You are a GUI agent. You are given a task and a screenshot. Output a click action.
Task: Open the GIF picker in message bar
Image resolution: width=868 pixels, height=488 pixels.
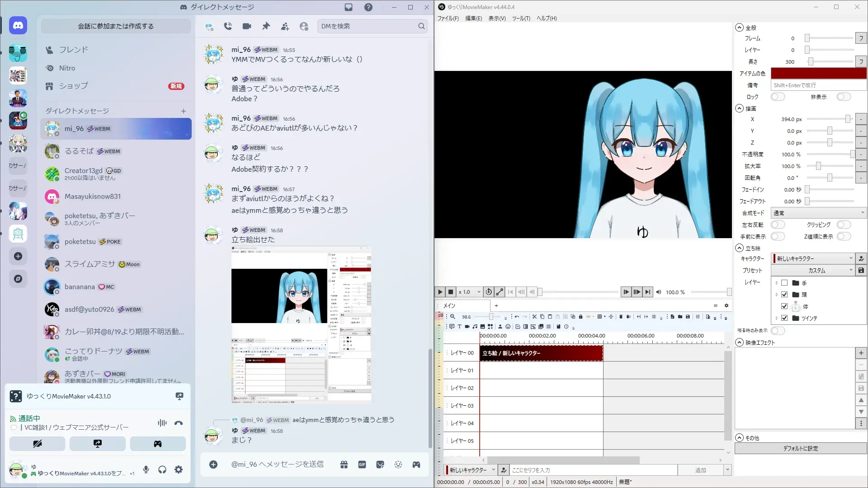click(362, 465)
